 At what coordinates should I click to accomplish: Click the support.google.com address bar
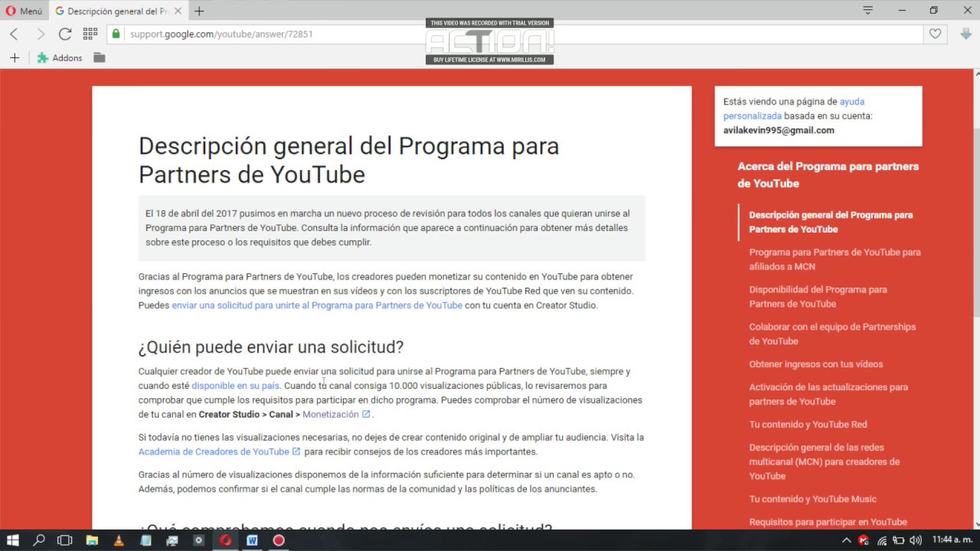[x=514, y=34]
